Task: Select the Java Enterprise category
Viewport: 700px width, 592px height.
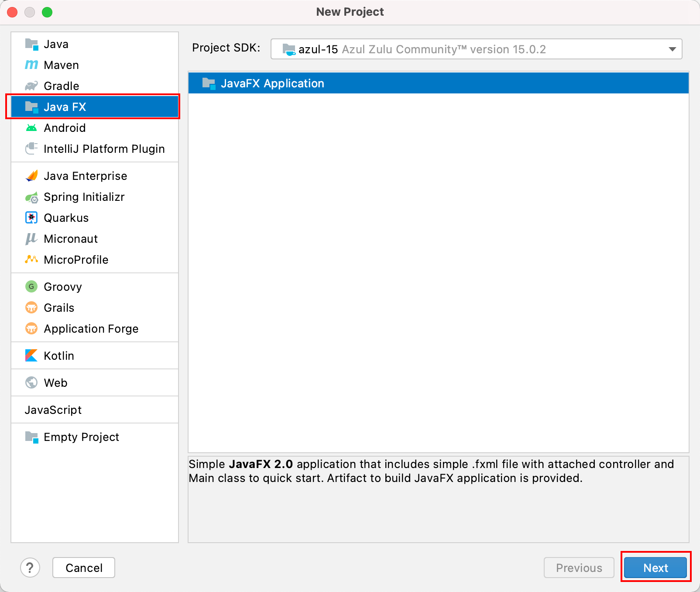Action: (x=85, y=176)
